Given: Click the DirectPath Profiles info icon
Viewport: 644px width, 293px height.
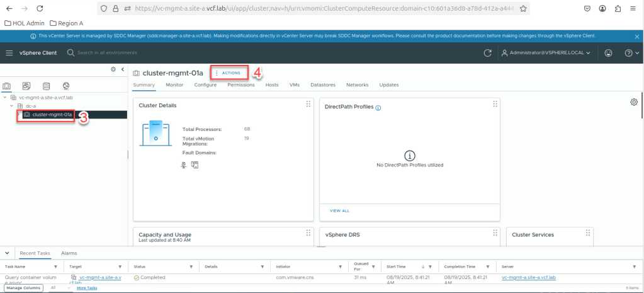Looking at the screenshot, I should click(378, 108).
